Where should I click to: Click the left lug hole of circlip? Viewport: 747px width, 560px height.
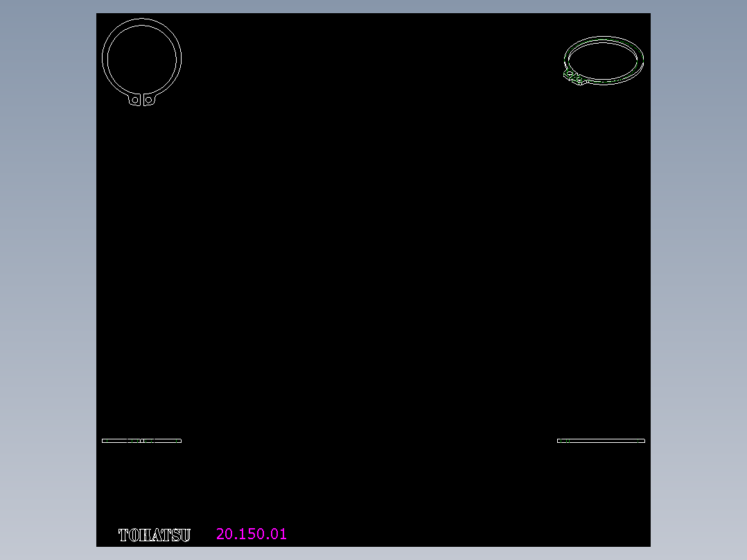pos(135,100)
